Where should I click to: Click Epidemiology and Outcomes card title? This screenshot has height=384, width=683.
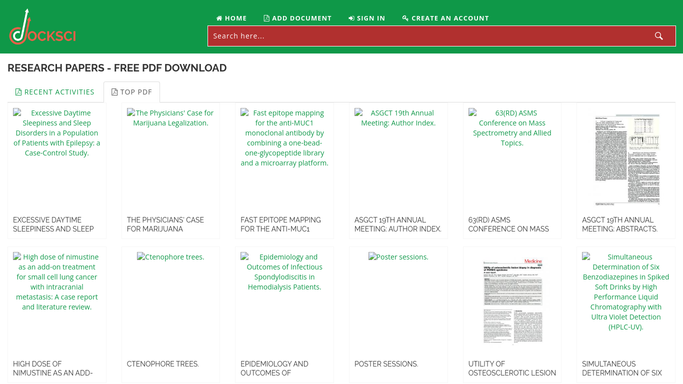(x=274, y=368)
